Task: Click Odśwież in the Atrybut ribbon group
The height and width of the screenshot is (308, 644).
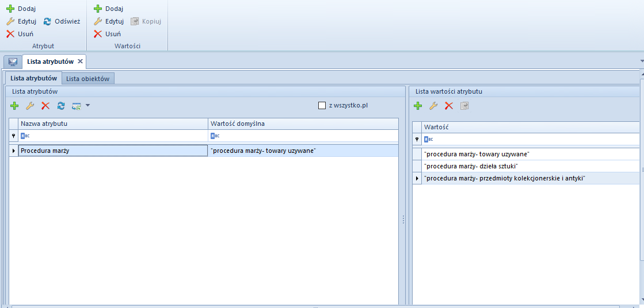Action: (x=62, y=21)
